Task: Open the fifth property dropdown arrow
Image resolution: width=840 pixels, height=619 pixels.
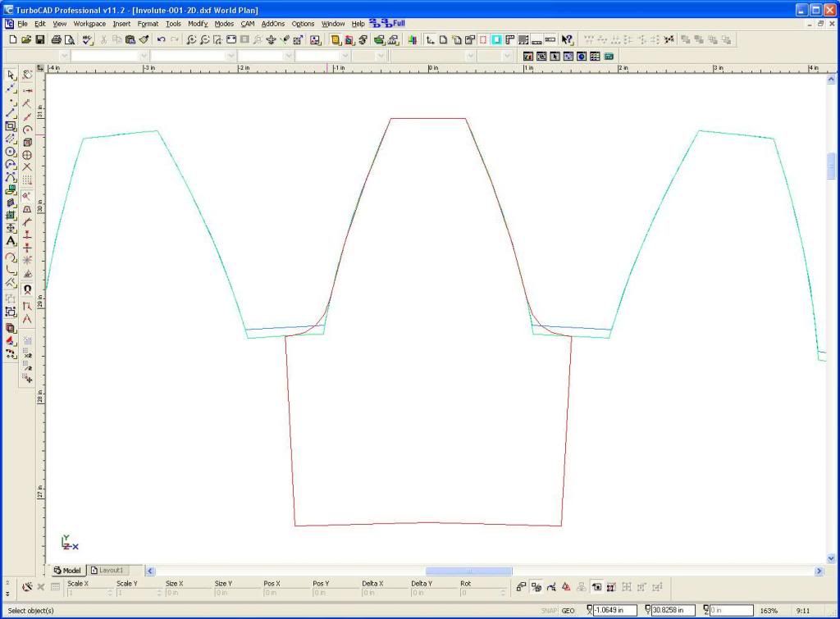Action: click(345, 56)
